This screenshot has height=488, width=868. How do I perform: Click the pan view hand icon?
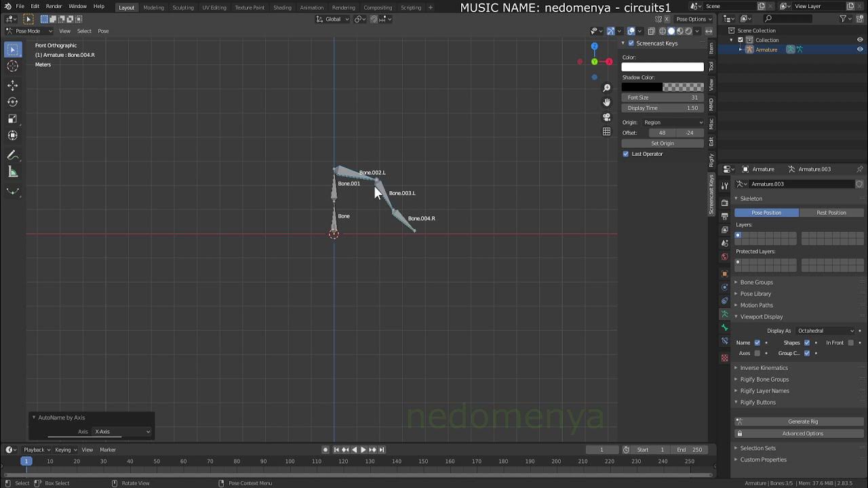606,102
